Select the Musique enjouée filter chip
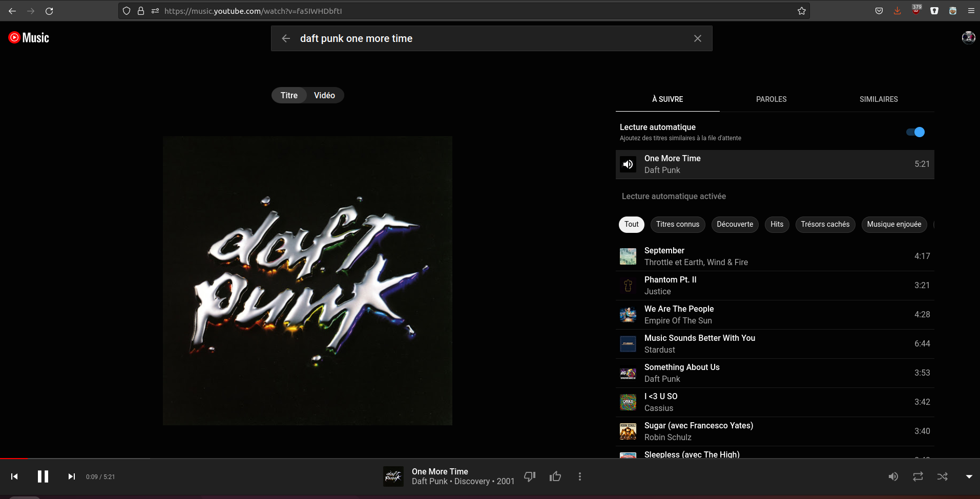980x499 pixels. [x=894, y=224]
